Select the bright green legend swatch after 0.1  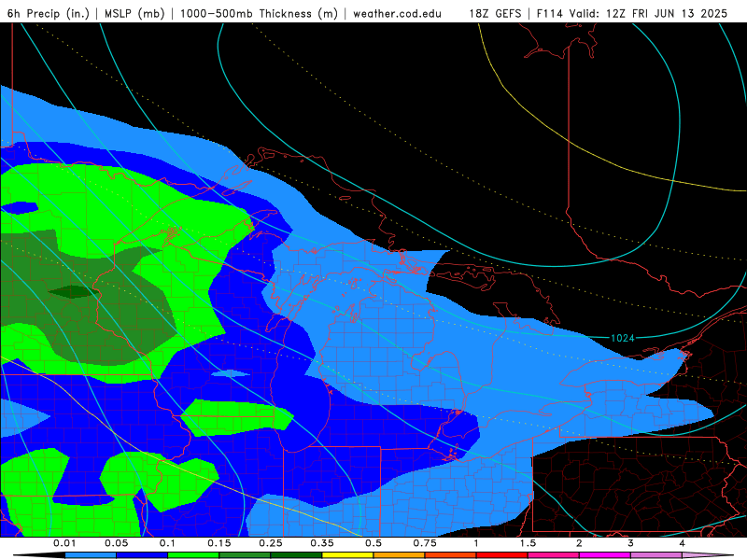[x=193, y=555]
